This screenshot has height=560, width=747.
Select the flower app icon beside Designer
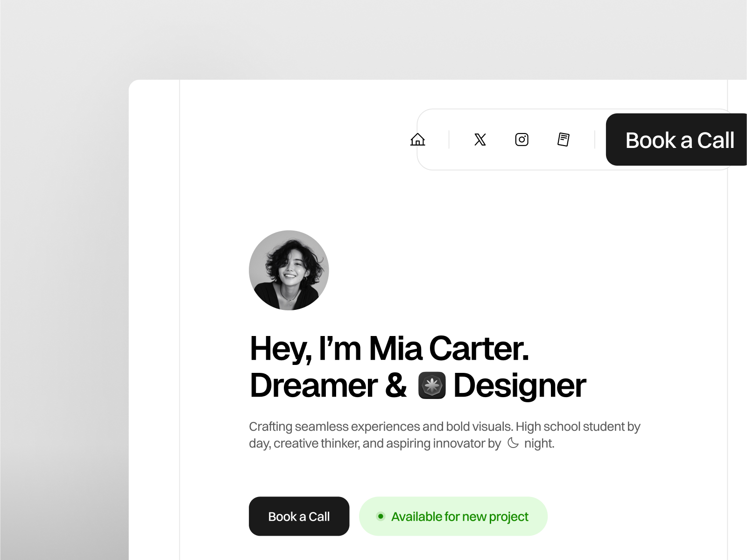(x=432, y=385)
